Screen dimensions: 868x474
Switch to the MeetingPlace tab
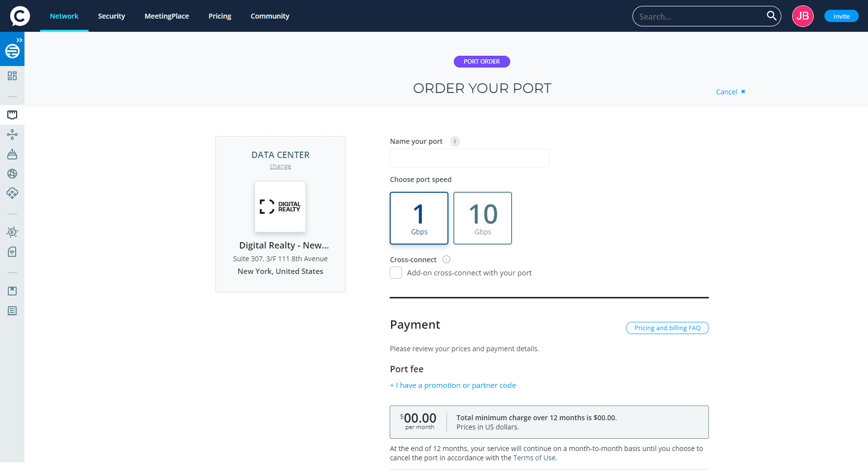tap(166, 16)
